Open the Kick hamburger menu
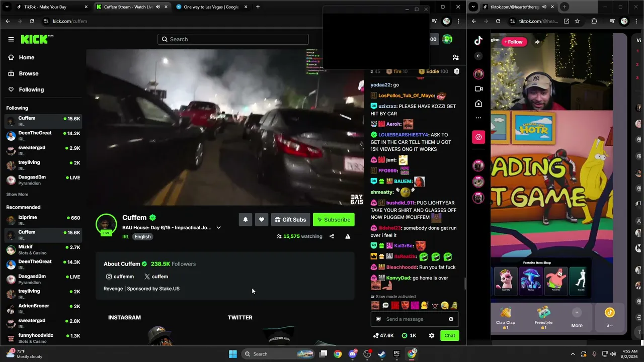This screenshot has width=644, height=362. click(11, 39)
